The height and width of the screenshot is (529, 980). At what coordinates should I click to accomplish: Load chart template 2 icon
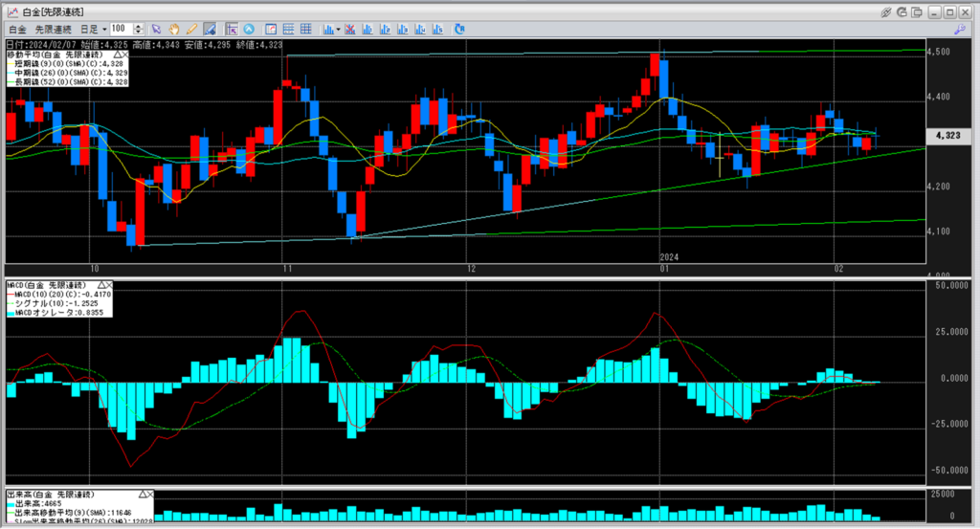[x=385, y=30]
